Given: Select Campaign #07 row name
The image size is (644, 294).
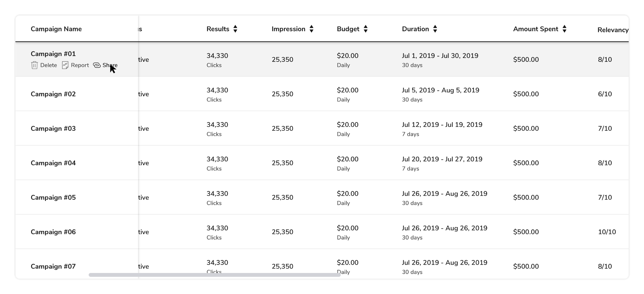Looking at the screenshot, I should coord(53,266).
